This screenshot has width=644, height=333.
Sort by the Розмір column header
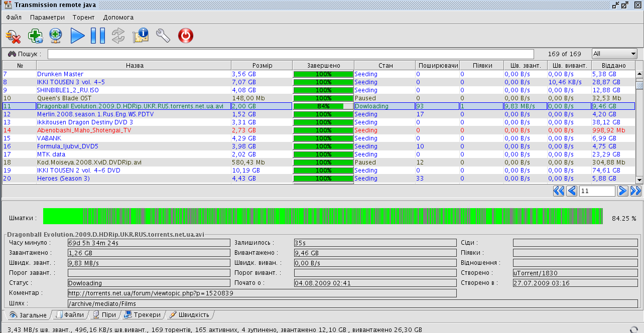coord(262,66)
